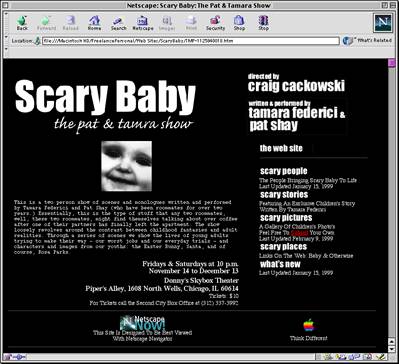399x364 pixels.
Task: Click "pat shay" performer name
Action: [x=273, y=125]
